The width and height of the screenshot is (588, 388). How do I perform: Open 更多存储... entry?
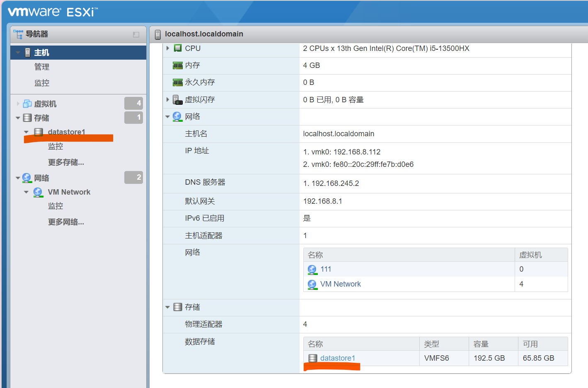click(x=66, y=162)
